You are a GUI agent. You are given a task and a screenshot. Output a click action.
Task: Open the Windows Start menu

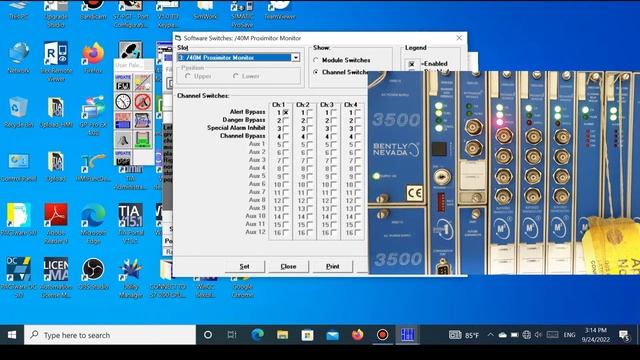point(12,335)
